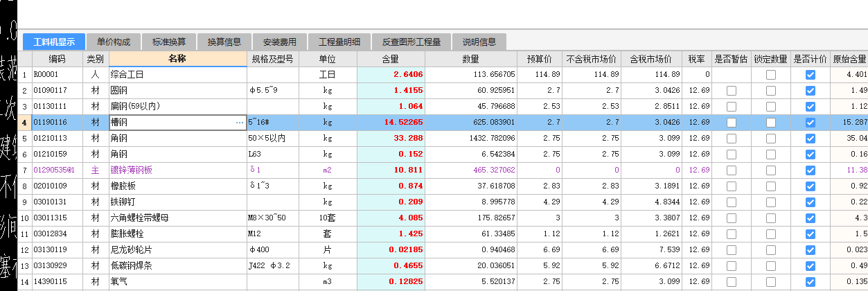Tick 锁定数量 checkbox for 扁钢(59以内) row

tap(771, 106)
